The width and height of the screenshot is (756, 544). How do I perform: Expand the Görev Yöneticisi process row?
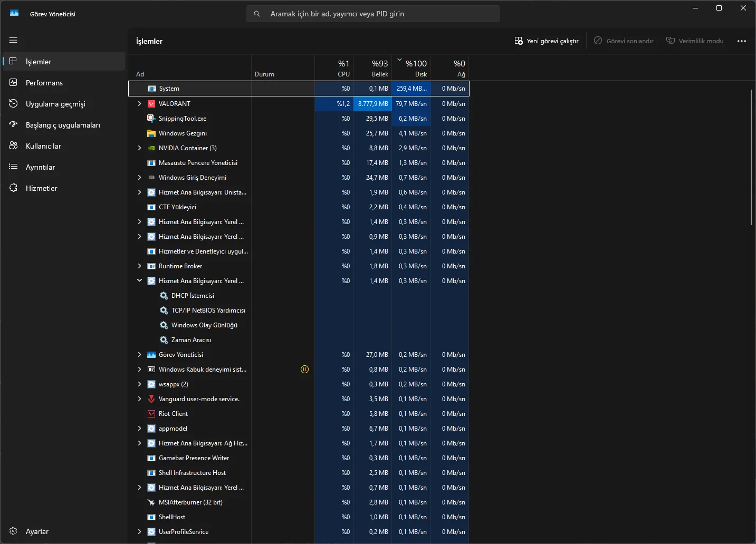[x=139, y=355]
